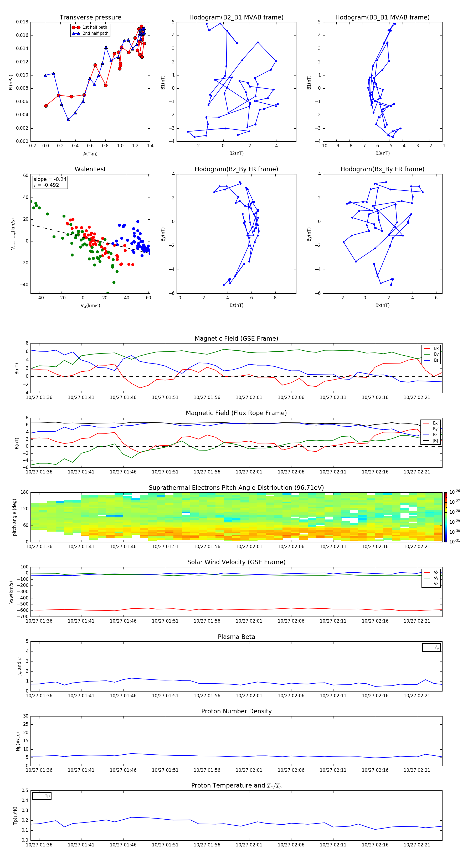This screenshot has height=868, width=473.
Task: Click the 'Proton Temperature and Te/Tp' title
Action: tap(236, 786)
